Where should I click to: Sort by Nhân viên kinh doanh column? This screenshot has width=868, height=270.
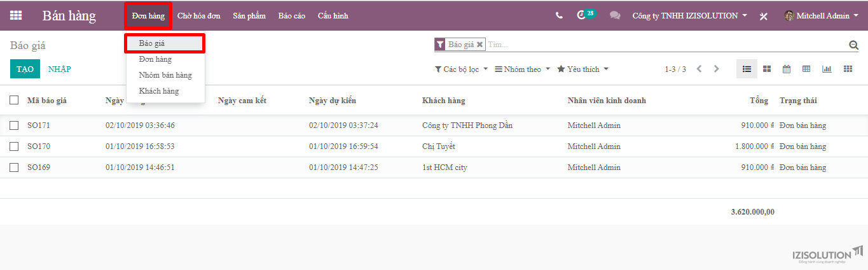click(607, 101)
